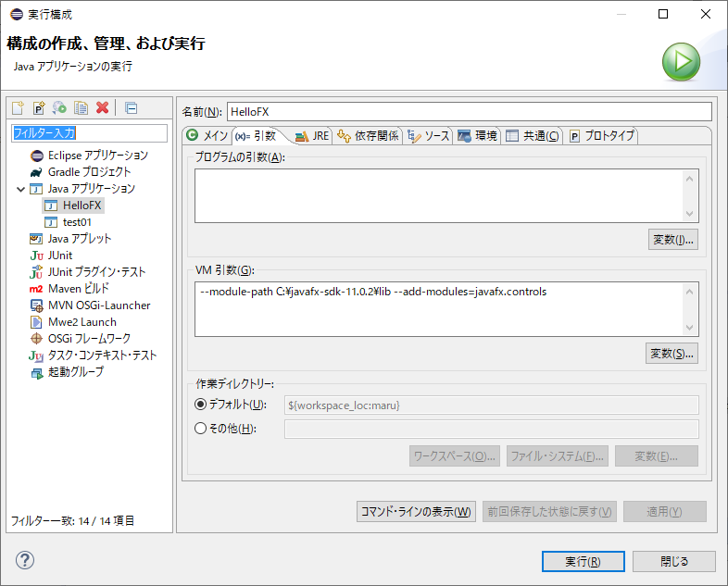The width and height of the screenshot is (728, 586).
Task: Click the export launch configuration icon
Action: pos(59,107)
